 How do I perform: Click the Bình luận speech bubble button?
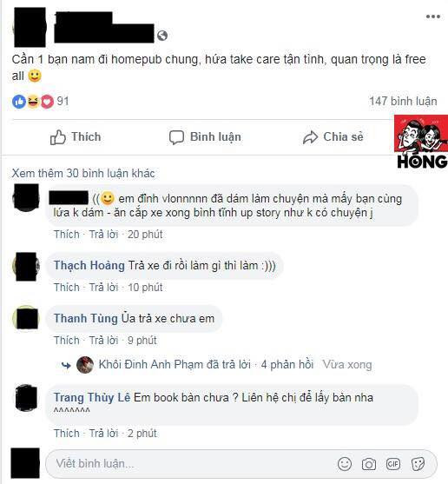point(205,137)
